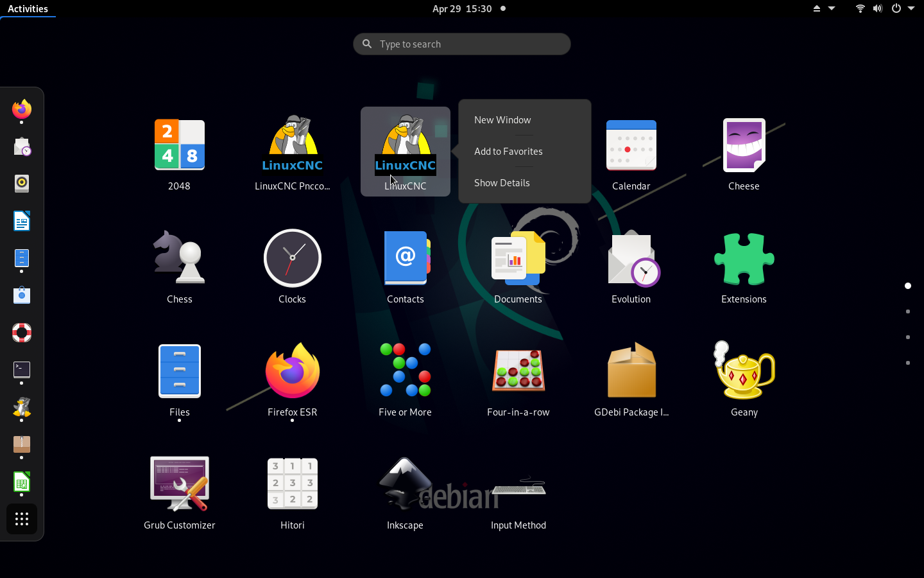
Task: Launch the Geany editor icon
Action: click(x=744, y=371)
